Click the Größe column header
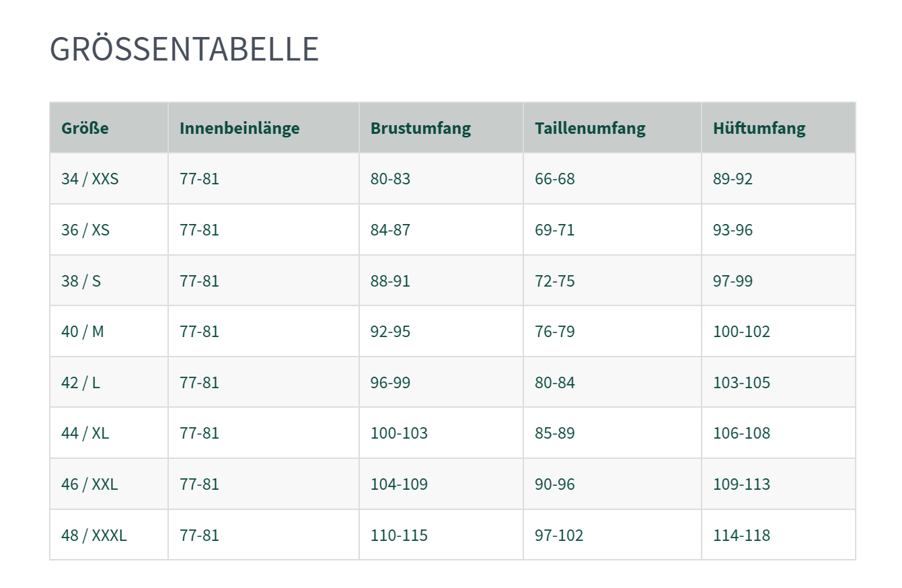902x588 pixels. (x=85, y=128)
